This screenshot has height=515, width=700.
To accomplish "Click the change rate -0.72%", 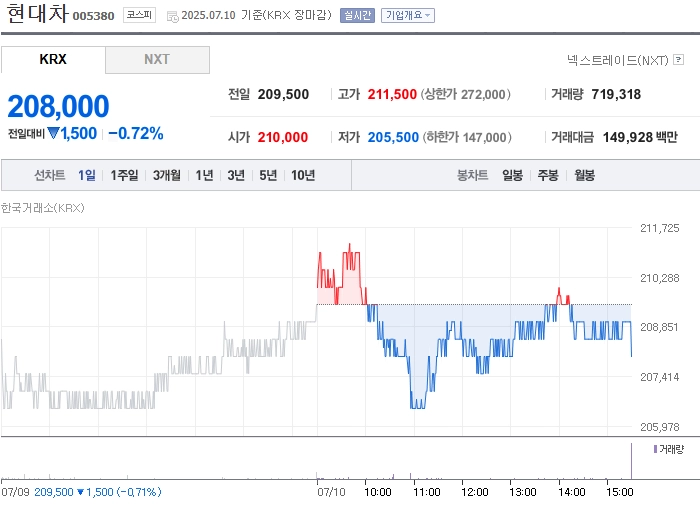I will point(136,133).
